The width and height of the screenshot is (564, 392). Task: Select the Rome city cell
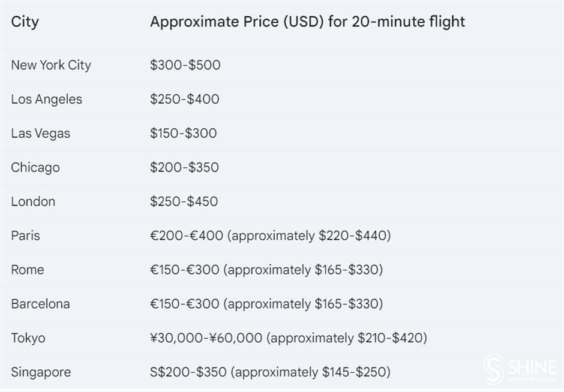[28, 270]
